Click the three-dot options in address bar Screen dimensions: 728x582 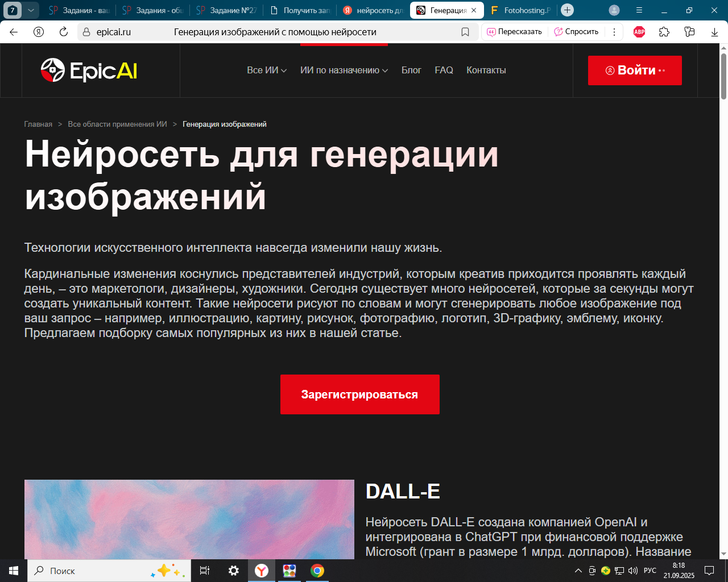(x=614, y=32)
